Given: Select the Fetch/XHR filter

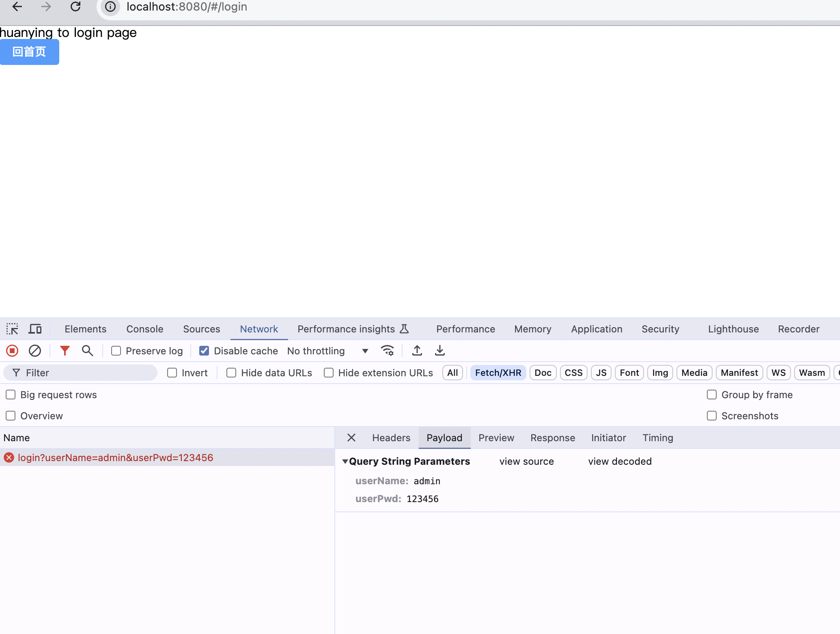Looking at the screenshot, I should pyautogui.click(x=498, y=373).
